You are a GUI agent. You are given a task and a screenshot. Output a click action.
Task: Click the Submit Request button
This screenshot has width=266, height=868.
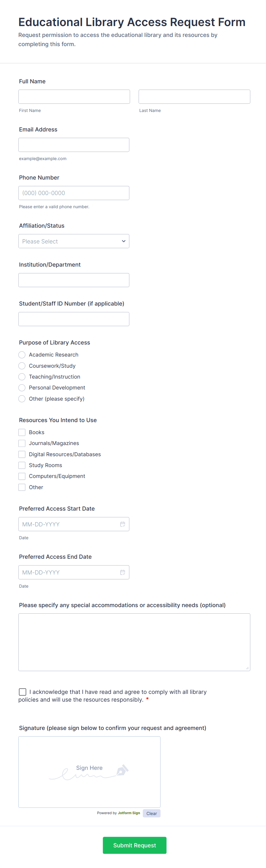134,845
